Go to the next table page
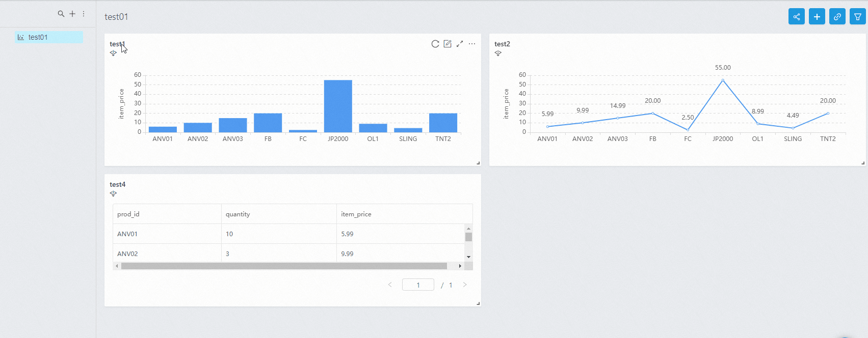 [x=465, y=285]
